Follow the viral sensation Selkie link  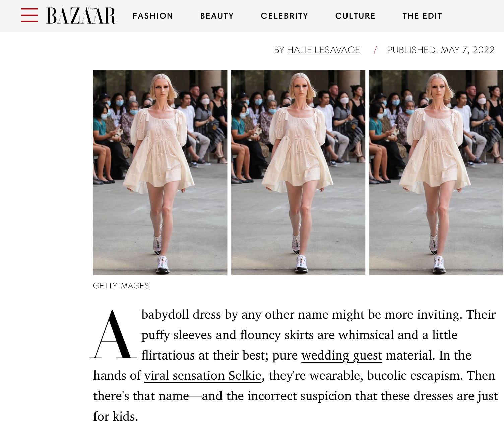203,376
